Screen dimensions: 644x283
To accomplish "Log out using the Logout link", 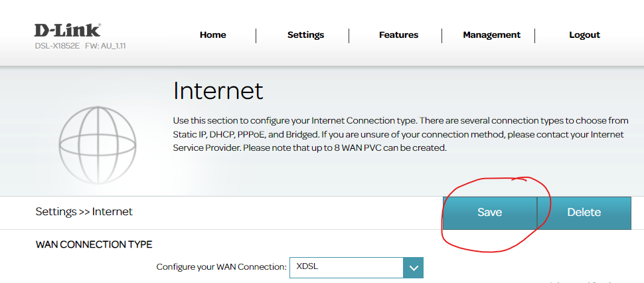I will click(x=584, y=35).
